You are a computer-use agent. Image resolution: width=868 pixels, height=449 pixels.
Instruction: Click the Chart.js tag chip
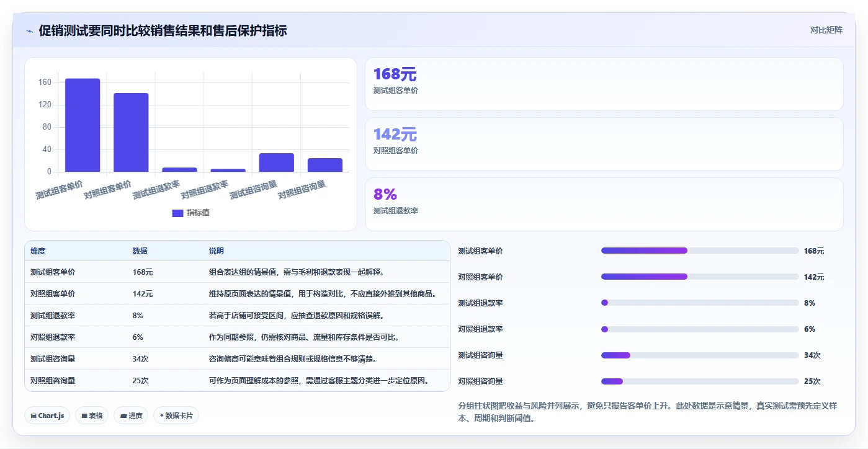[x=48, y=416]
